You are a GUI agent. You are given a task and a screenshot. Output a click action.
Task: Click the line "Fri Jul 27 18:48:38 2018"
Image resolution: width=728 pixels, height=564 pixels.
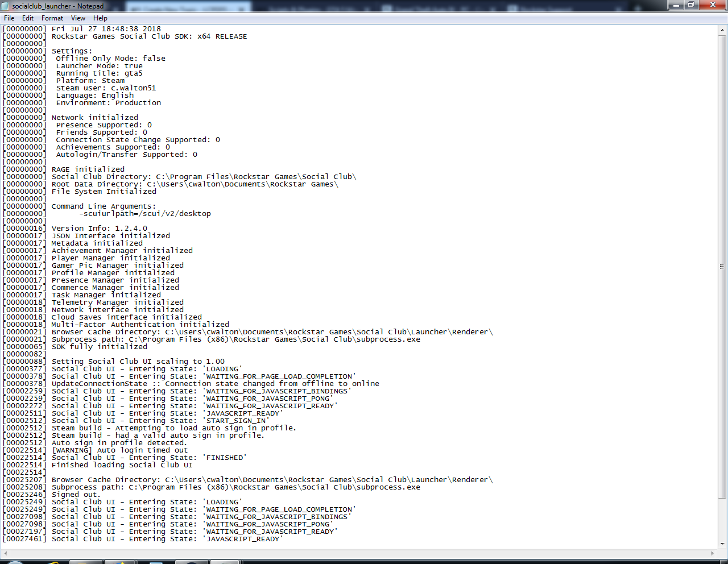click(x=106, y=29)
